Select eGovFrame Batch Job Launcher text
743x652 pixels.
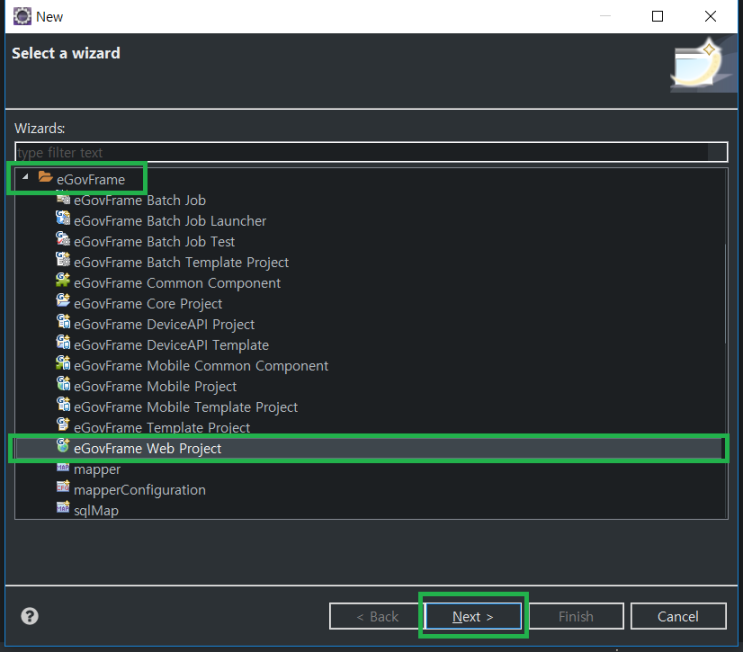coord(170,221)
